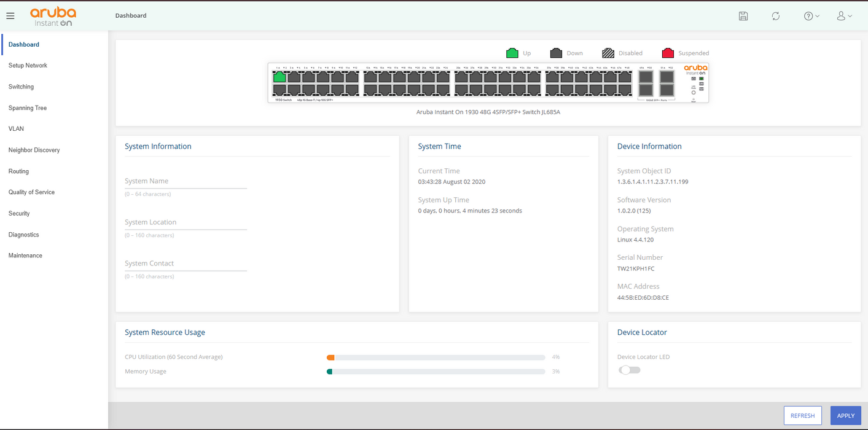
Task: Select port 12 on the switch diagram
Action: (x=352, y=90)
